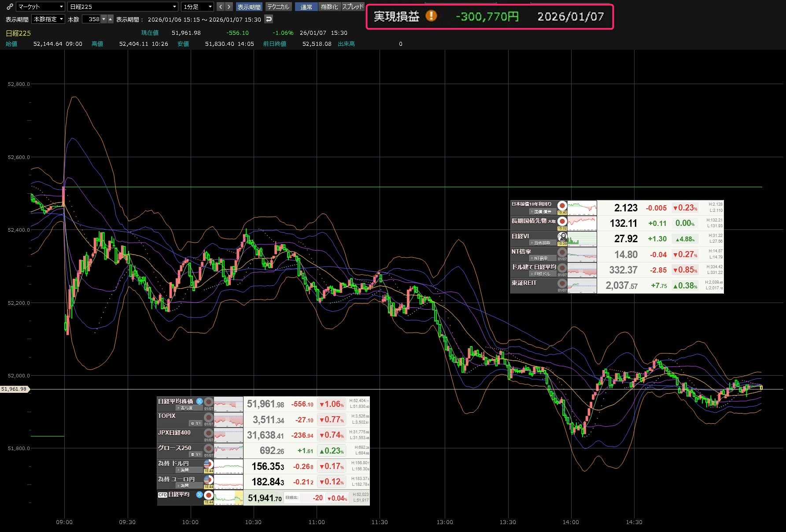This screenshot has width=786, height=532.
Task: Switch to スプレッド chart mode
Action: (353, 7)
